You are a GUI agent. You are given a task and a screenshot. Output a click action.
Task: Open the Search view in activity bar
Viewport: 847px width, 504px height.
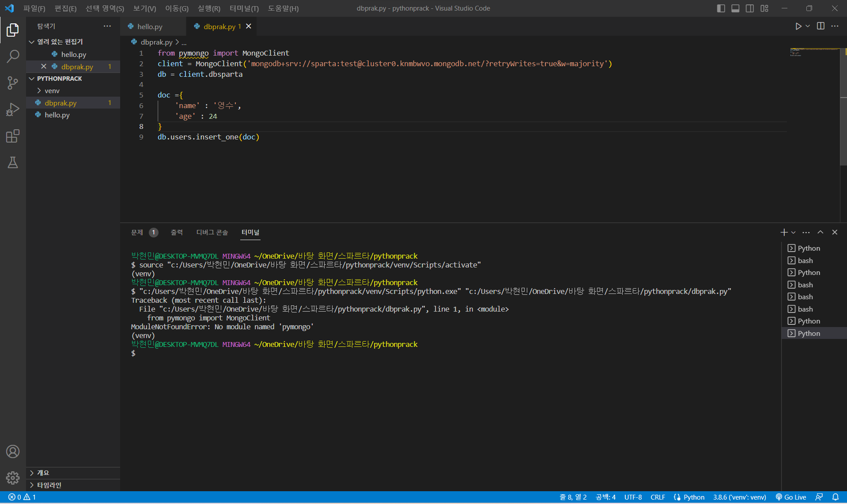tap(13, 56)
